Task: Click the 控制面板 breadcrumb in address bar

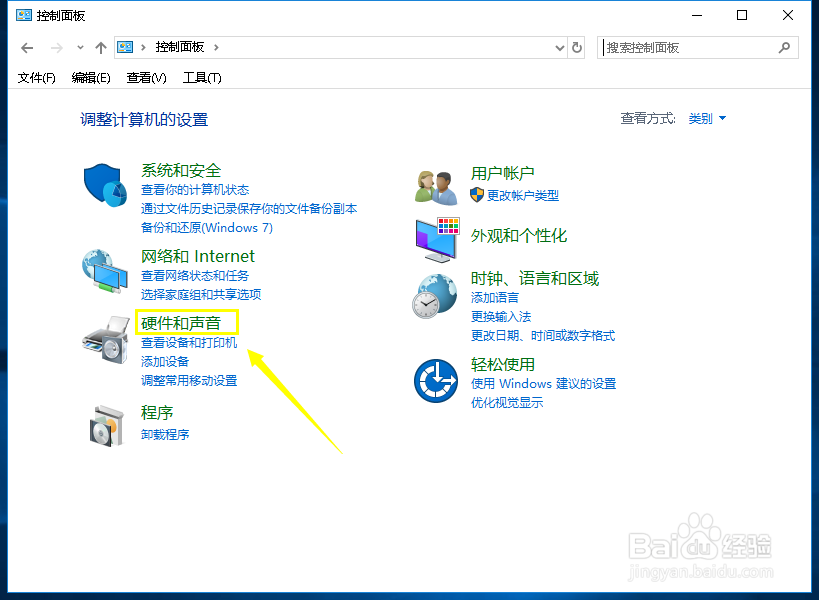Action: click(180, 48)
